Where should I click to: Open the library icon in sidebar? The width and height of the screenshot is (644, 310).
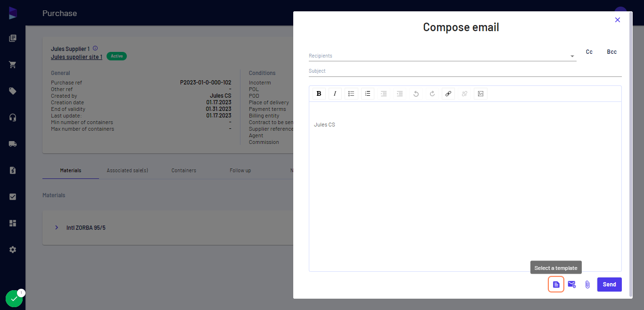click(13, 38)
